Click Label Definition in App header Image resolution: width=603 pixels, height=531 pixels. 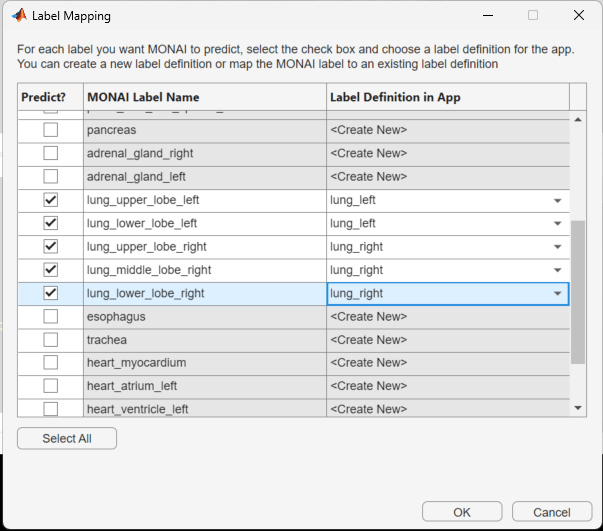tap(448, 97)
